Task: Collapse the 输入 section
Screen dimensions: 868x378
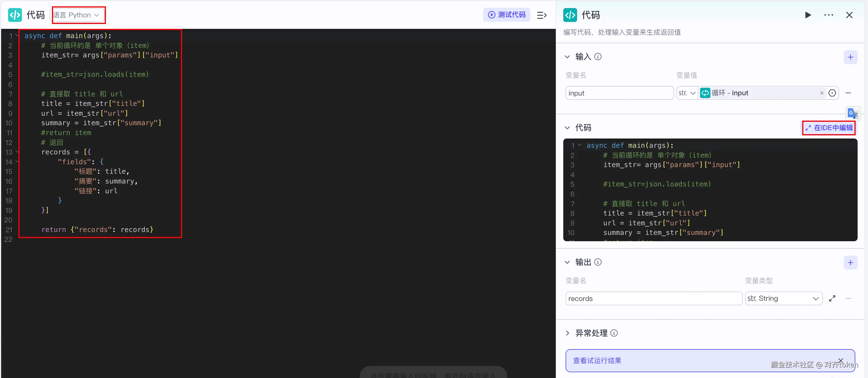Action: pyautogui.click(x=567, y=57)
